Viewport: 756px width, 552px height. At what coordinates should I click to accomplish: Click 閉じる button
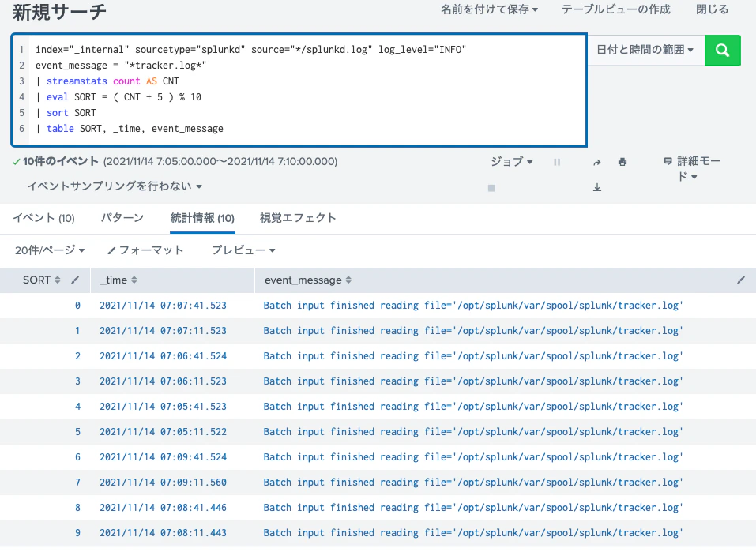coord(712,9)
